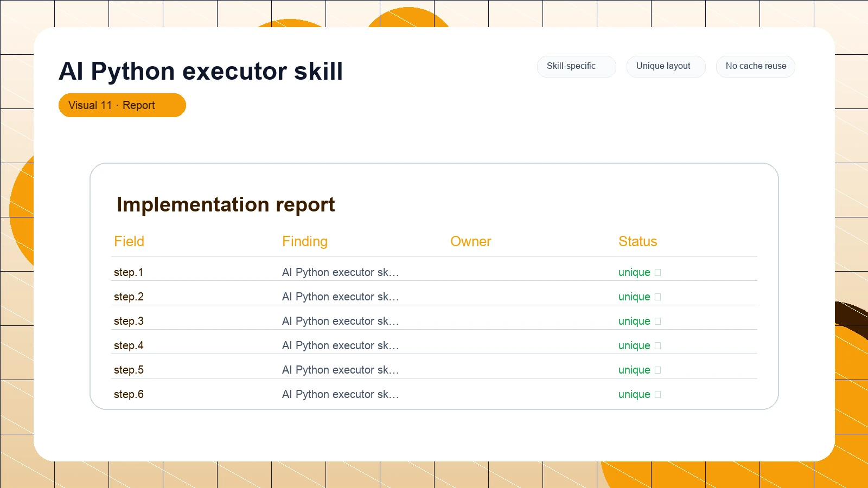
Task: Select the step.4 field cell
Action: point(129,345)
